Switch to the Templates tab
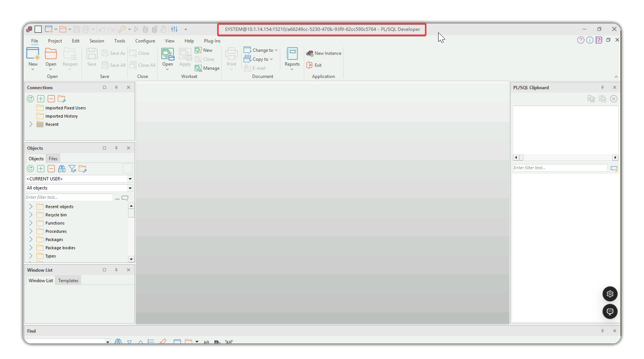Viewport: 644px width, 359px height. (x=68, y=281)
